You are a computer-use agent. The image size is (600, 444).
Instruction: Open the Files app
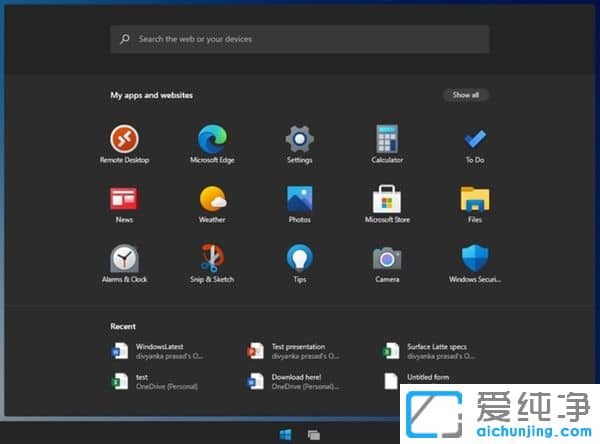coord(475,204)
